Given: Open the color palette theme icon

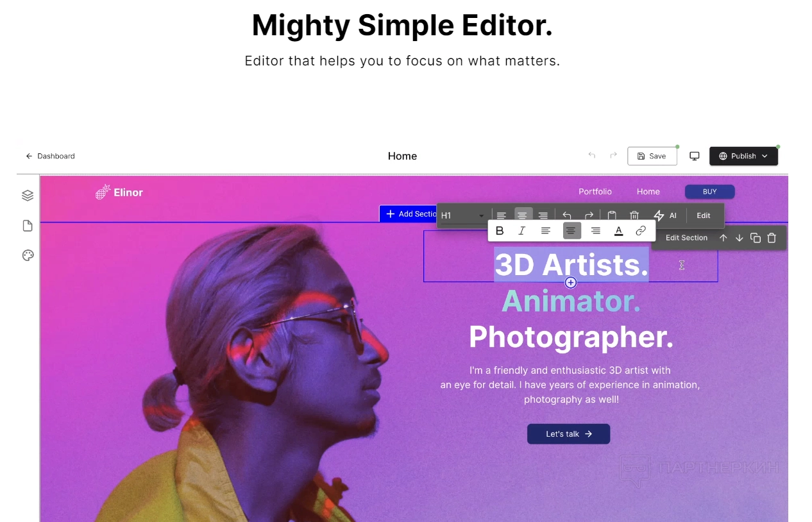Looking at the screenshot, I should coord(28,255).
